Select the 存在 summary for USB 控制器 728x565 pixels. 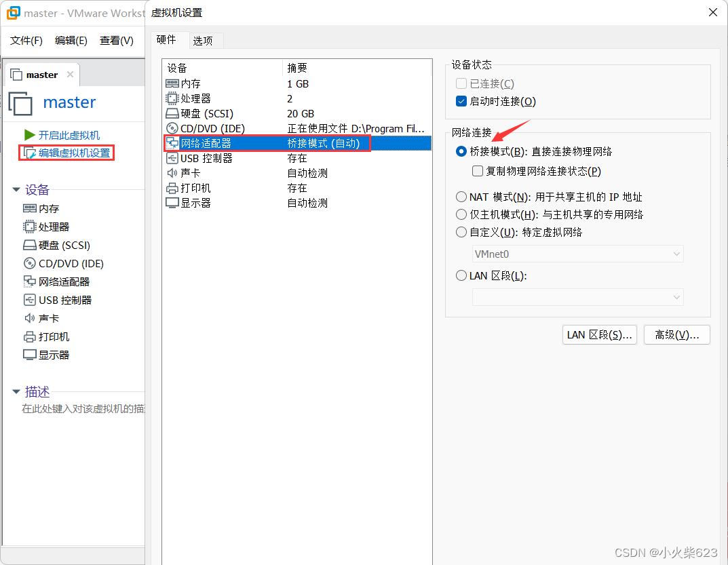(x=297, y=158)
